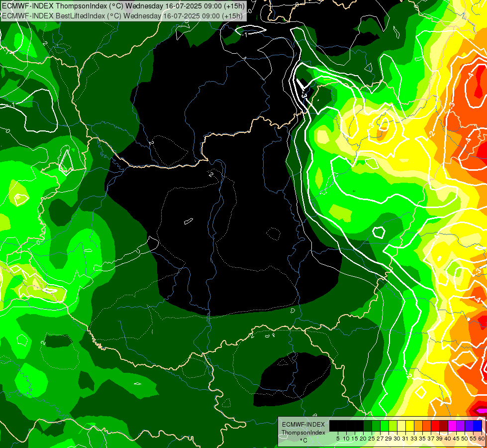Choose the red 37–39 legend swatch

click(435, 426)
